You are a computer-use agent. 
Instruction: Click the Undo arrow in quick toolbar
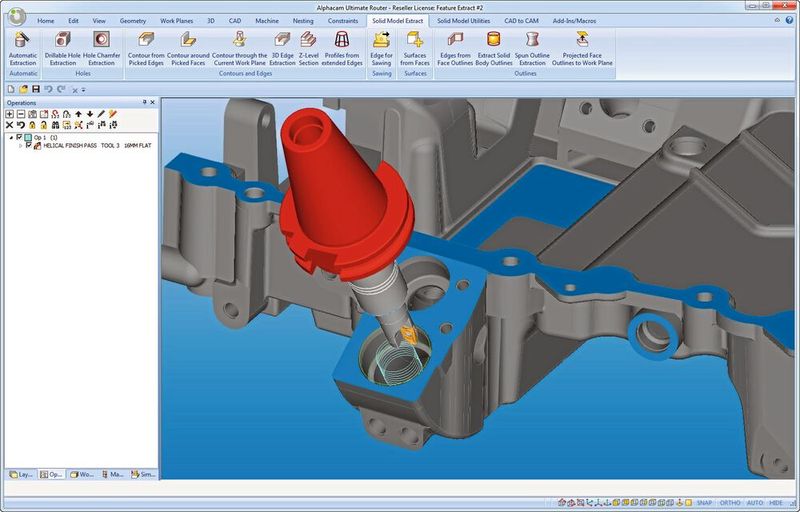tap(48, 89)
